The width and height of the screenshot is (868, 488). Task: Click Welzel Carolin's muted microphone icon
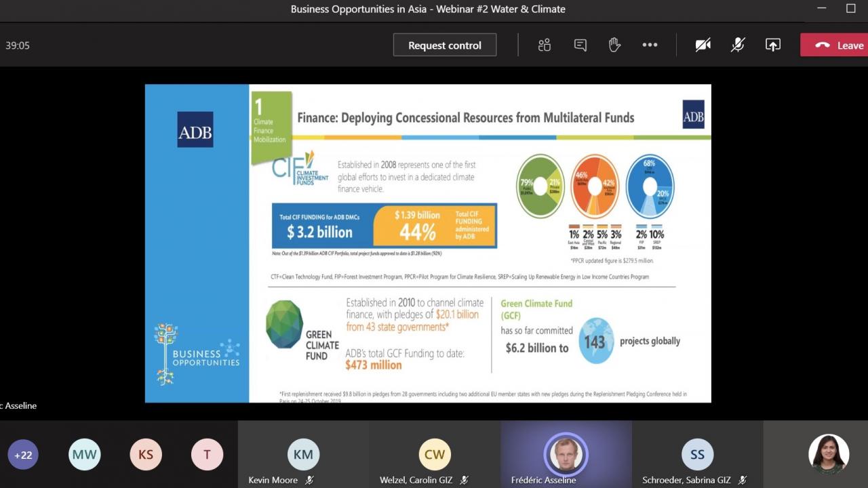(x=464, y=480)
